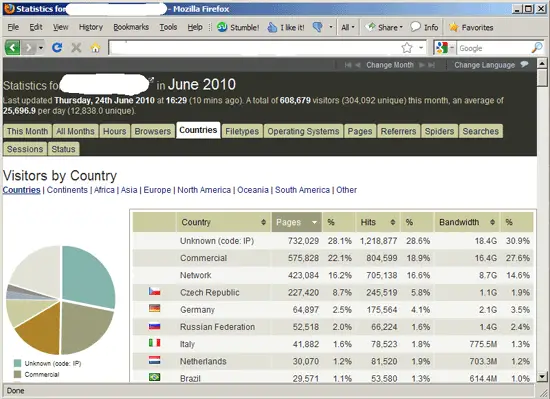Click the Share toolbar button
The width and height of the screenshot is (550, 399).
tap(384, 27)
